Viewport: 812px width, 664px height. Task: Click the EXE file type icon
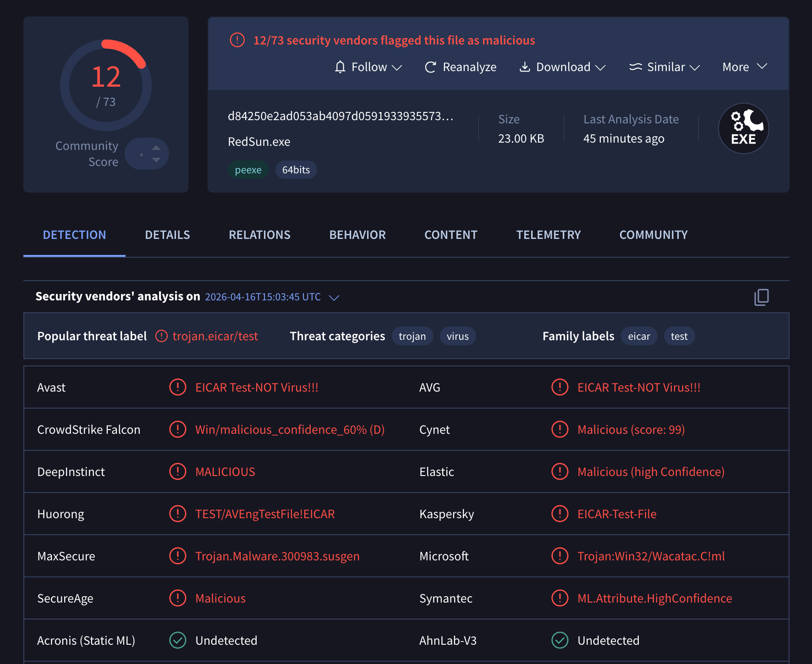click(x=743, y=128)
